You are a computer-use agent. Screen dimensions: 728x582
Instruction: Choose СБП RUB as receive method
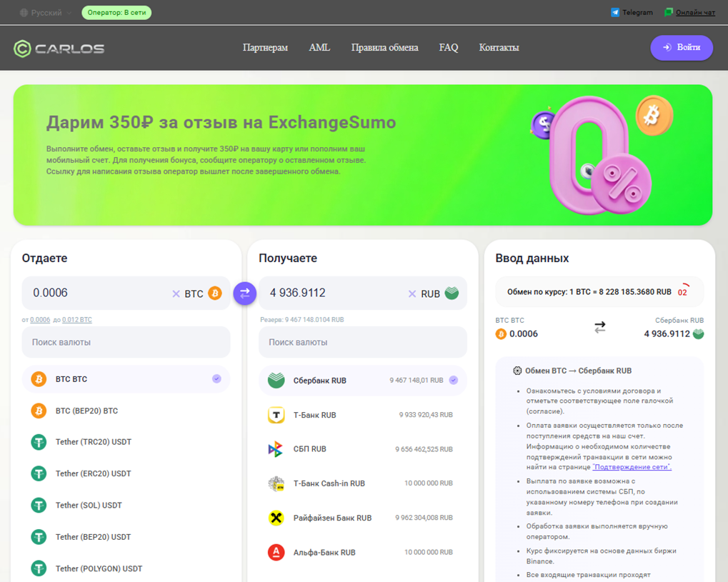pos(363,449)
